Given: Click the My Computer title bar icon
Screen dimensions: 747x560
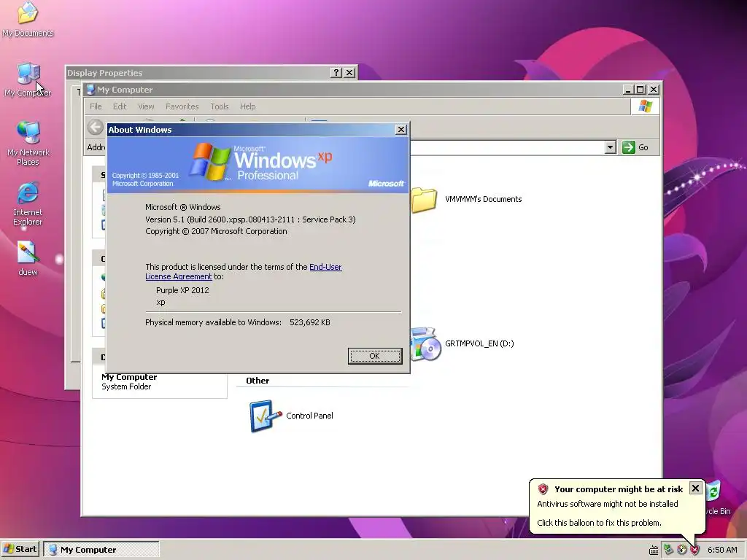Looking at the screenshot, I should 90,90.
